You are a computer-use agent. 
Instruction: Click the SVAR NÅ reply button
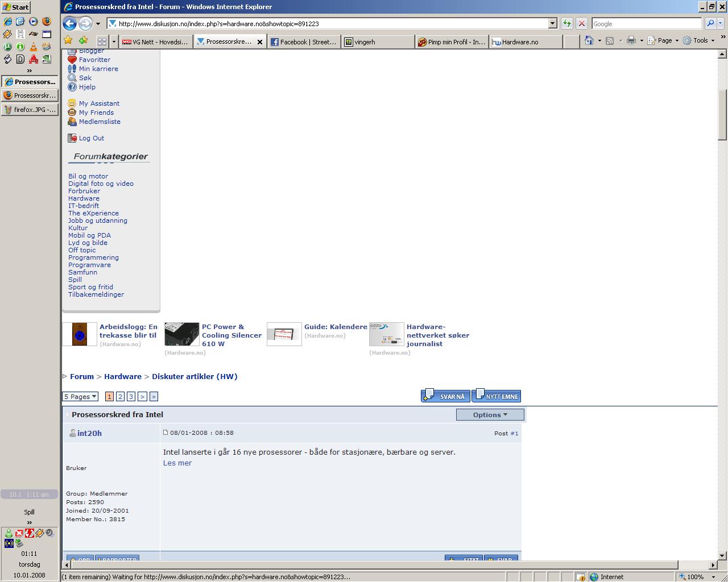pos(445,396)
